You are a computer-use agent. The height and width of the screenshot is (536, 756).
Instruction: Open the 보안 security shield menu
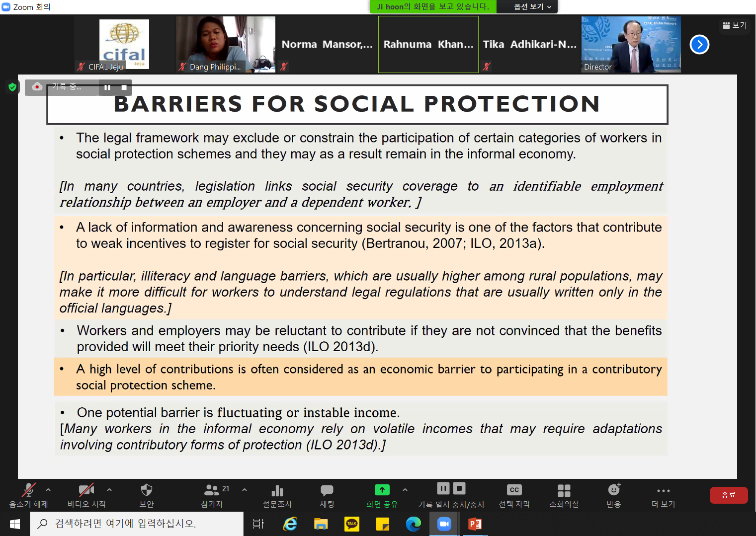[x=147, y=495]
